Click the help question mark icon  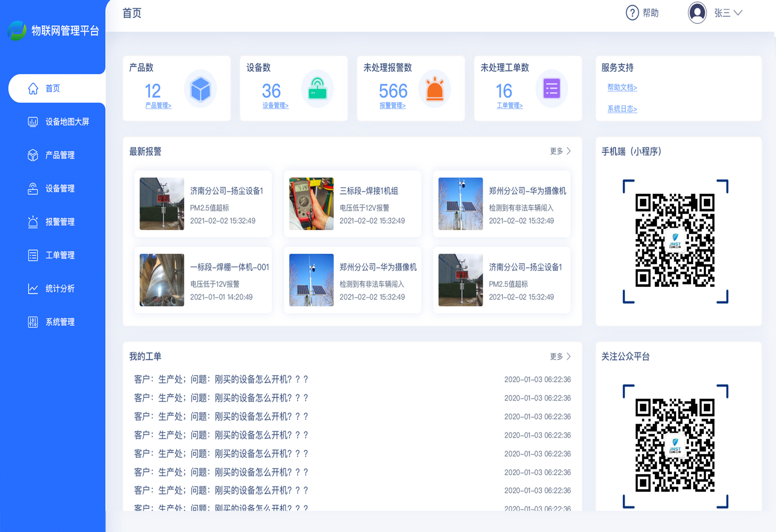click(632, 13)
